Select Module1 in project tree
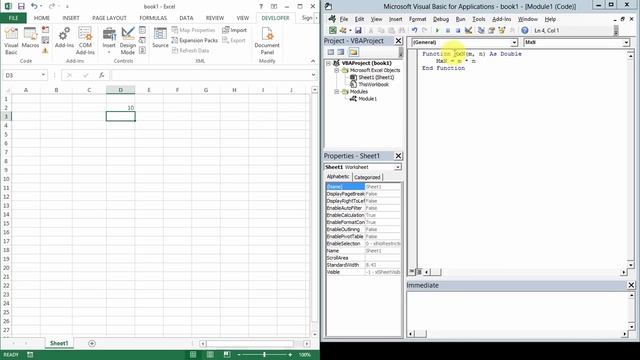The height and width of the screenshot is (360, 640). point(368,99)
